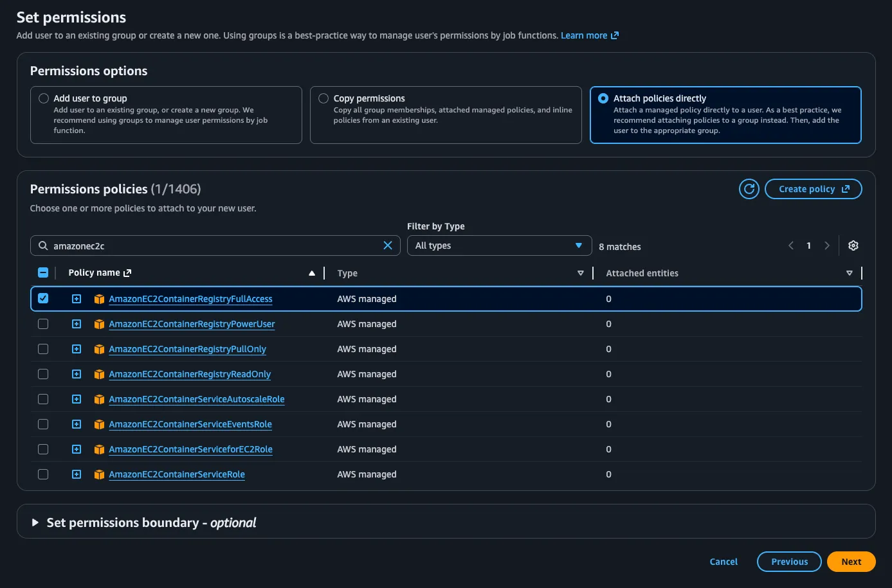Click the Create policy button
Screen dimensions: 892x588
pyautogui.click(x=813, y=189)
